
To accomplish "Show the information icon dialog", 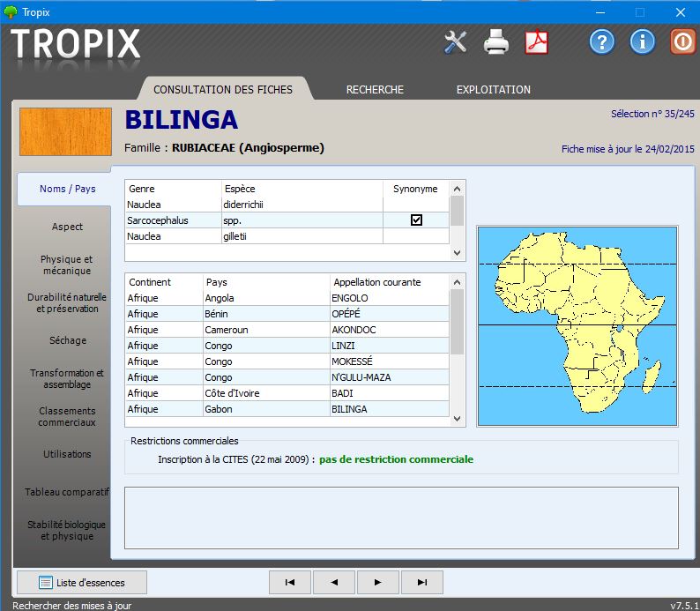I will (x=643, y=42).
